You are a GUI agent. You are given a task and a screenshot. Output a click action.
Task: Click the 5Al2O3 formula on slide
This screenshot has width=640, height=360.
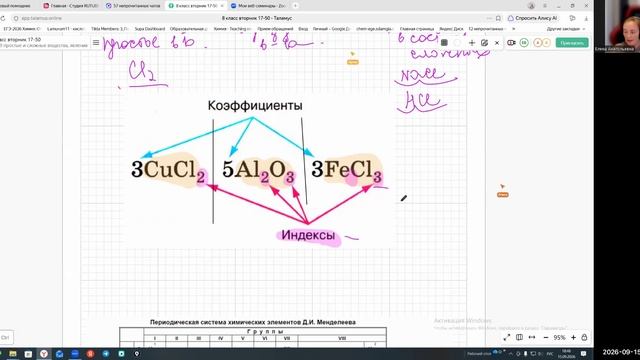258,170
